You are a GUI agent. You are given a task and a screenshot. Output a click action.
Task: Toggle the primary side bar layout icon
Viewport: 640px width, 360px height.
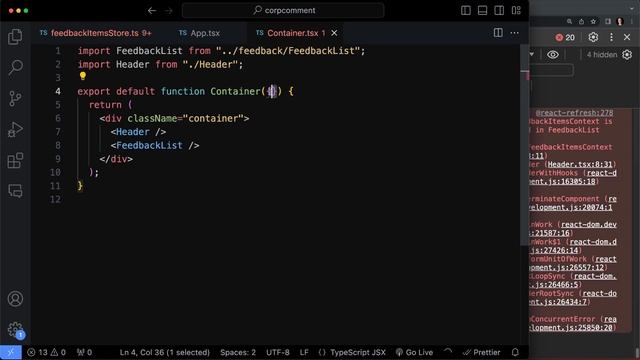[x=466, y=11]
